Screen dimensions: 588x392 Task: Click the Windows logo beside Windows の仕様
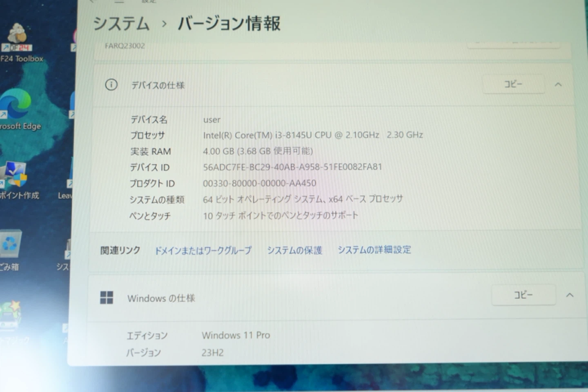(x=107, y=298)
